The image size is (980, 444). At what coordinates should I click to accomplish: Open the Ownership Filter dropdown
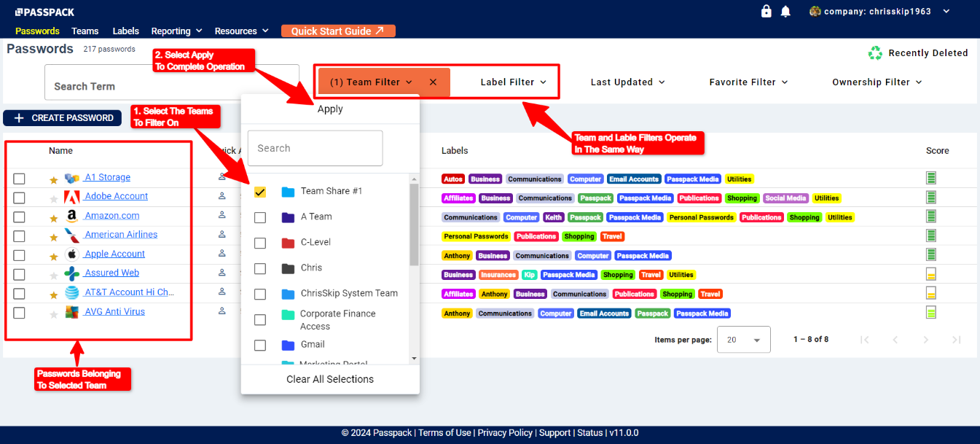tap(877, 82)
